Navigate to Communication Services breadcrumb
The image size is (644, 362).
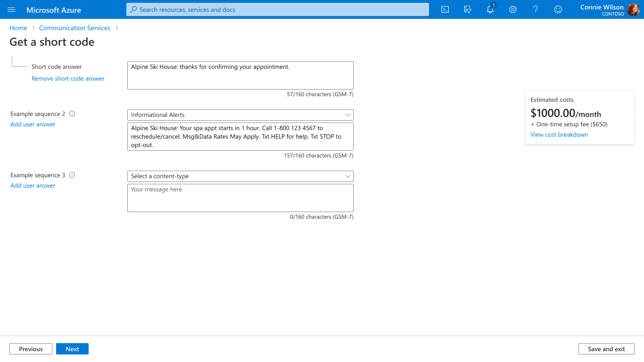[x=74, y=28]
